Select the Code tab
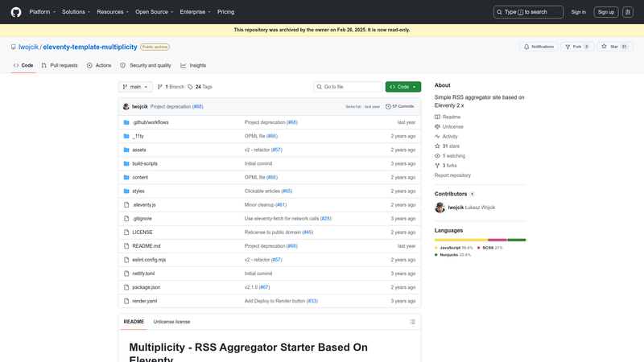The height and width of the screenshot is (362, 644). (x=23, y=65)
